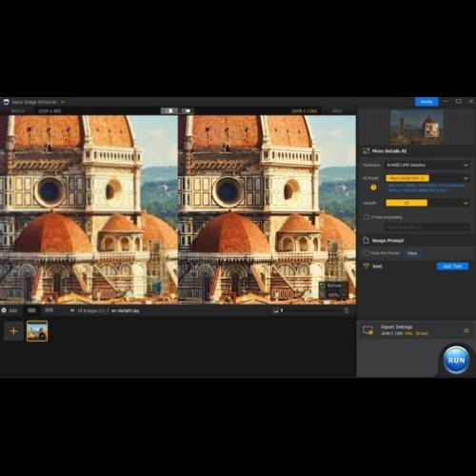This screenshot has width=476, height=476.
Task: Click Refresh in the preview overlay
Action: coord(331,286)
